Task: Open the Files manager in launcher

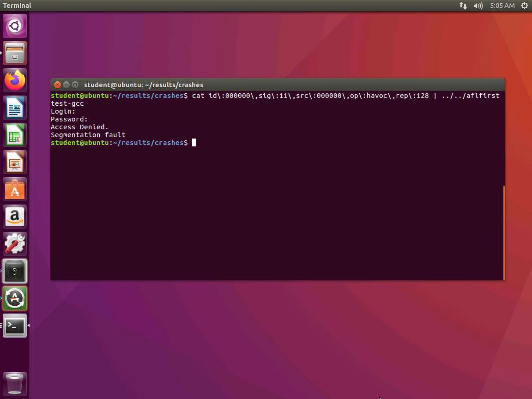Action: point(15,53)
